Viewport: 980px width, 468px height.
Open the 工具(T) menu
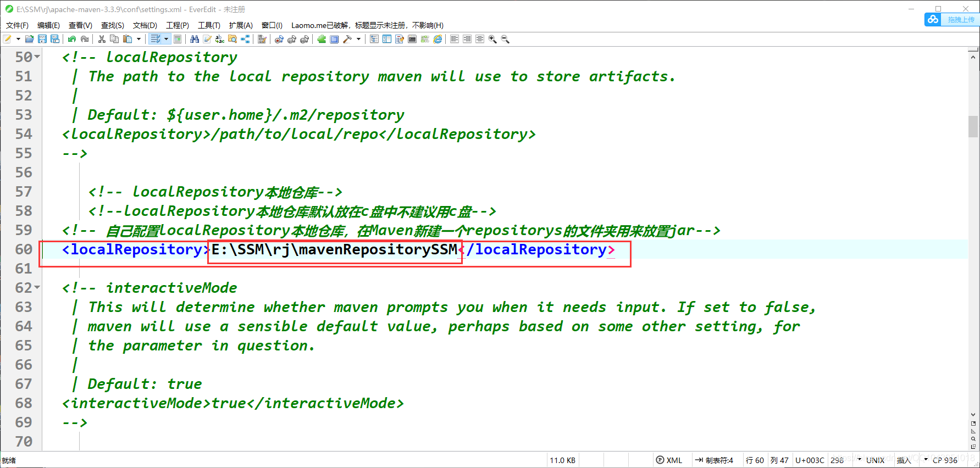209,25
